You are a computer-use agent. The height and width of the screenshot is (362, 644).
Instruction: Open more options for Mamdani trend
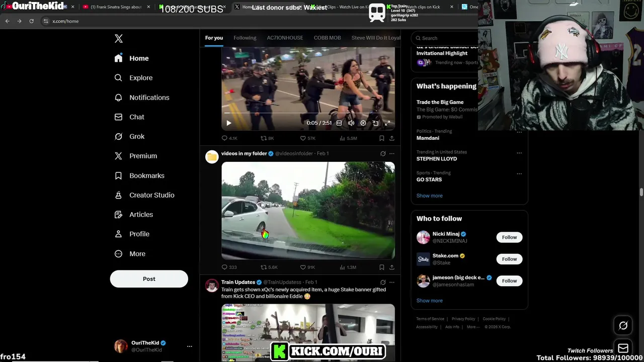coord(519,132)
